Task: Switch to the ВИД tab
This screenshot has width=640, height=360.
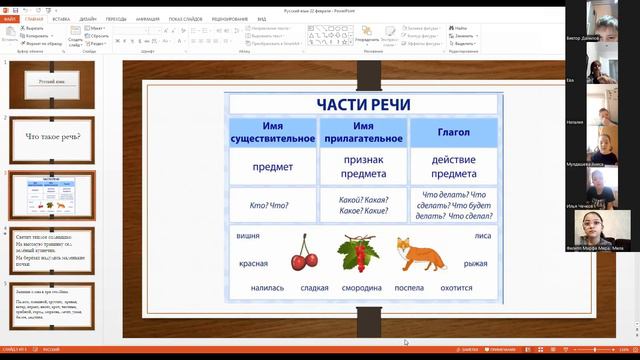Action: pos(262,19)
